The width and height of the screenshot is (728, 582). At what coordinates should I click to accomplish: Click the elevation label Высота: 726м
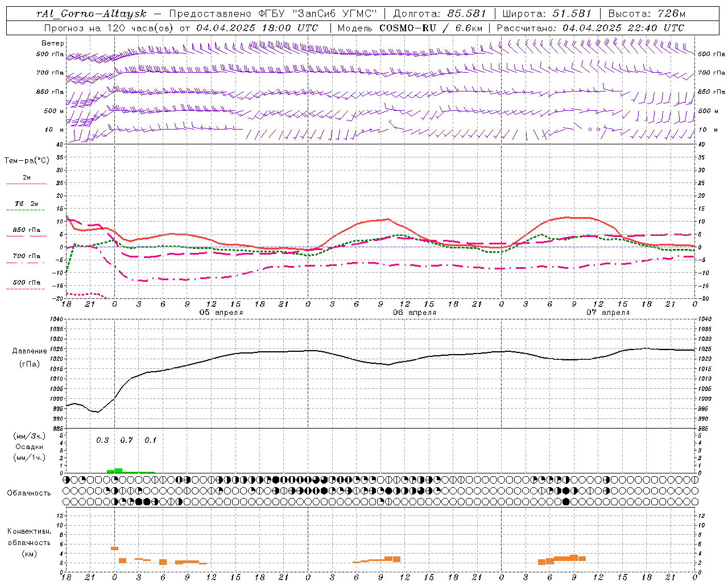click(647, 14)
